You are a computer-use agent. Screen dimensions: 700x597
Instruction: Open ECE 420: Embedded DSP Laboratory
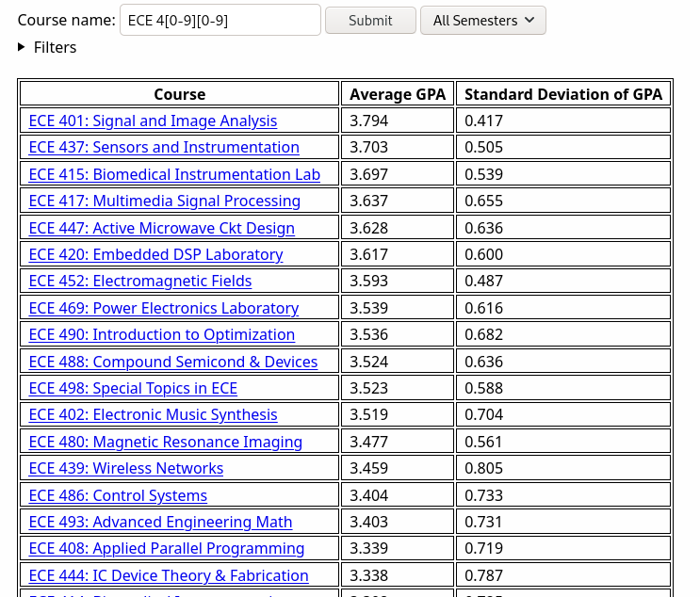click(155, 254)
